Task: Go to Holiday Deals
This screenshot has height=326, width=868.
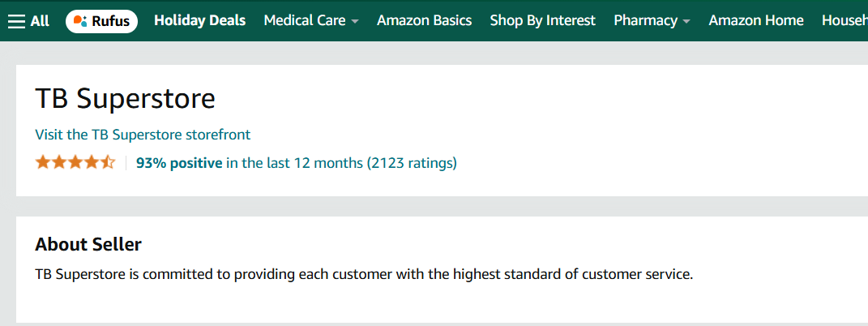Action: 200,21
